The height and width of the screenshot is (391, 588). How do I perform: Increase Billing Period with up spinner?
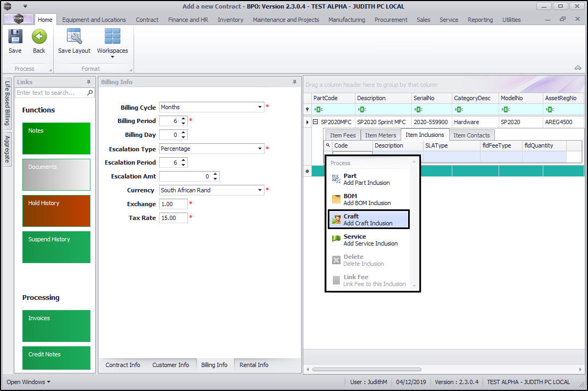183,119
